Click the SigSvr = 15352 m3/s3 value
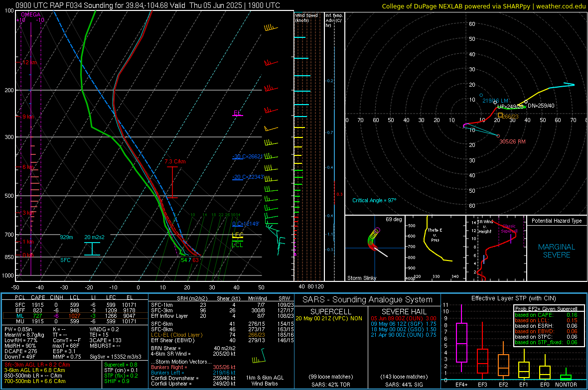This screenshot has width=588, height=390. (x=116, y=357)
